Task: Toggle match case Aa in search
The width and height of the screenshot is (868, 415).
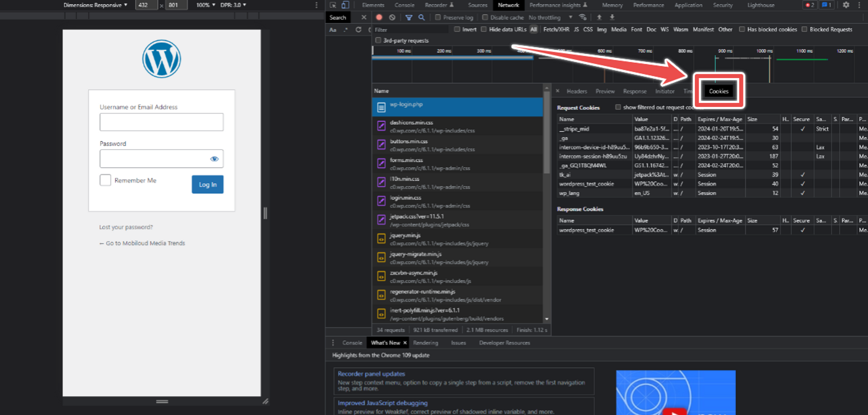Action: click(x=333, y=30)
